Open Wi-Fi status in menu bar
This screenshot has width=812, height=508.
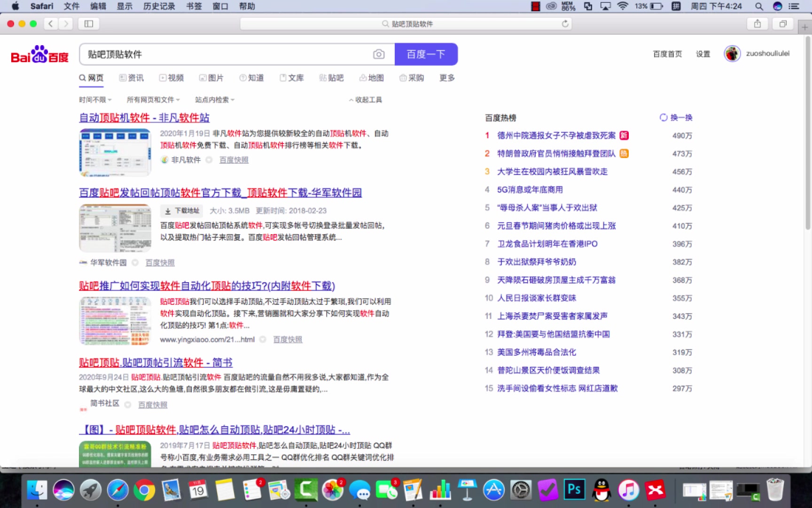(623, 6)
